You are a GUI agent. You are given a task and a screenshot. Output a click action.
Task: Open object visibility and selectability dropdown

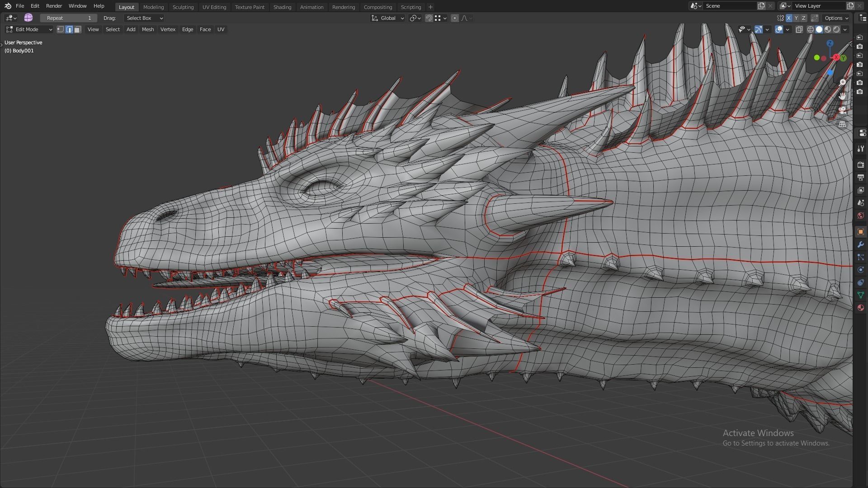pyautogui.click(x=744, y=29)
